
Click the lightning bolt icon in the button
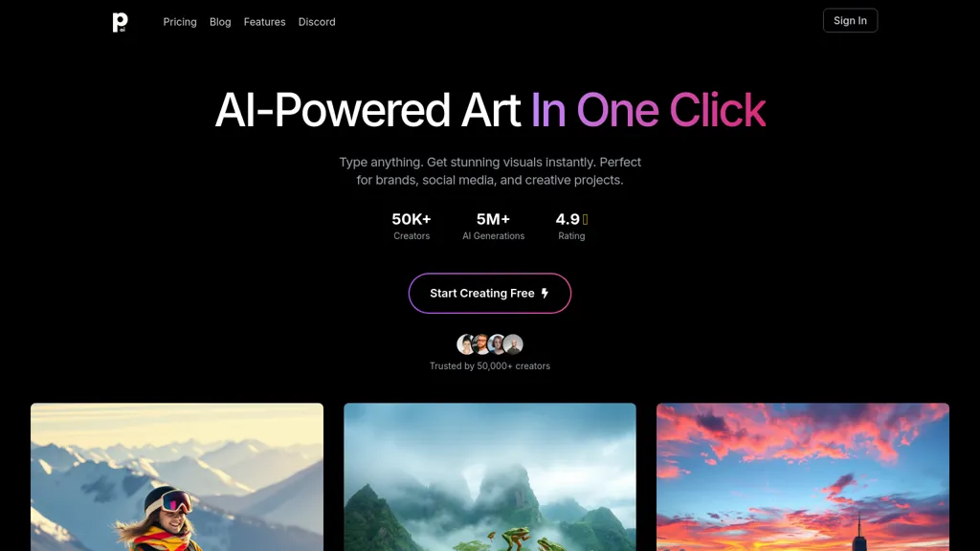(x=545, y=293)
